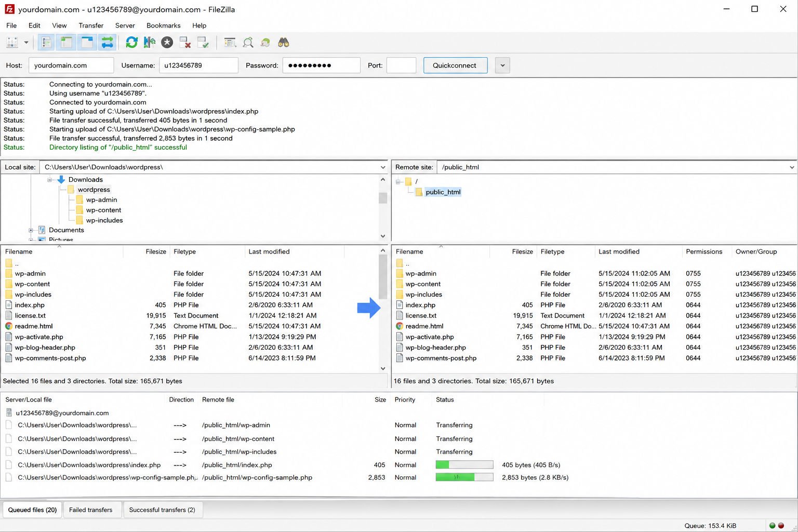The width and height of the screenshot is (798, 532).
Task: Expand the Remote site path dropdown
Action: (x=792, y=167)
